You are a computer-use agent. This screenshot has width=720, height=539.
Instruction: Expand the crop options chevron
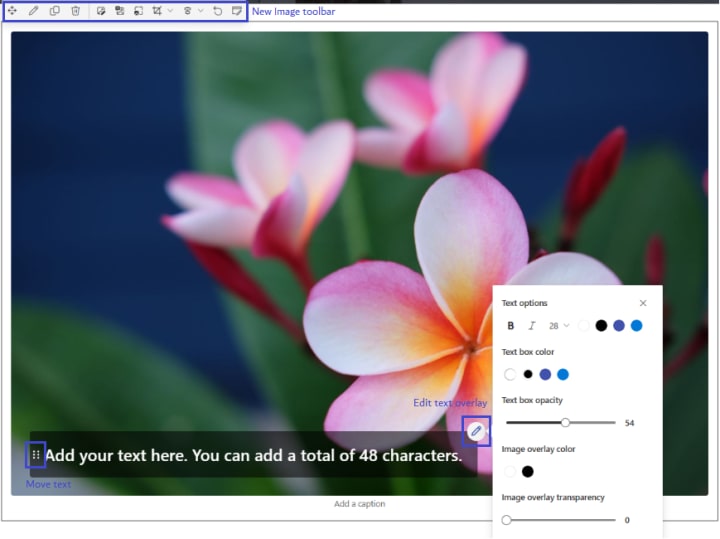coord(170,11)
